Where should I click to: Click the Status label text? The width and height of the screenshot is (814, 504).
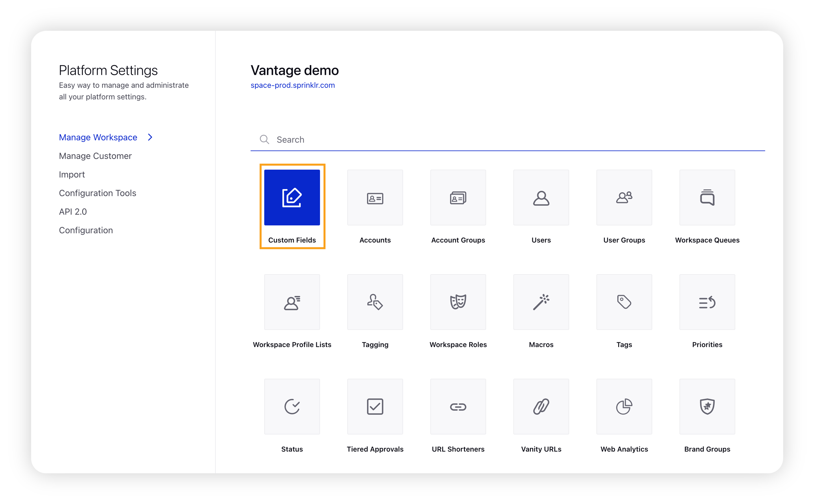tap(292, 449)
